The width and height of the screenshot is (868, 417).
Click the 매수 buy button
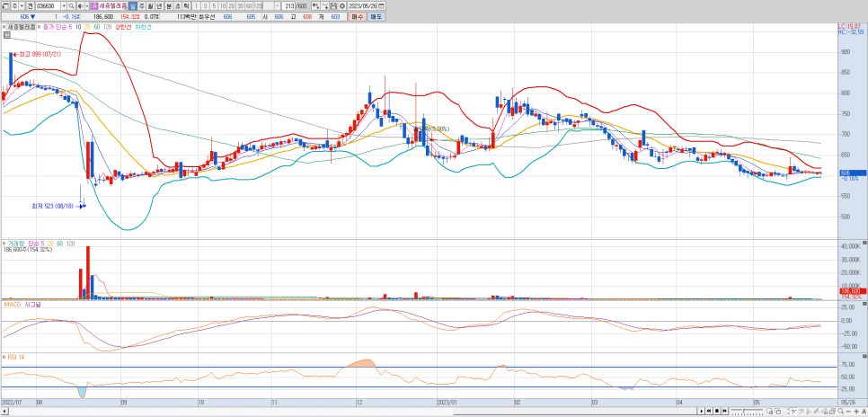coord(358,16)
